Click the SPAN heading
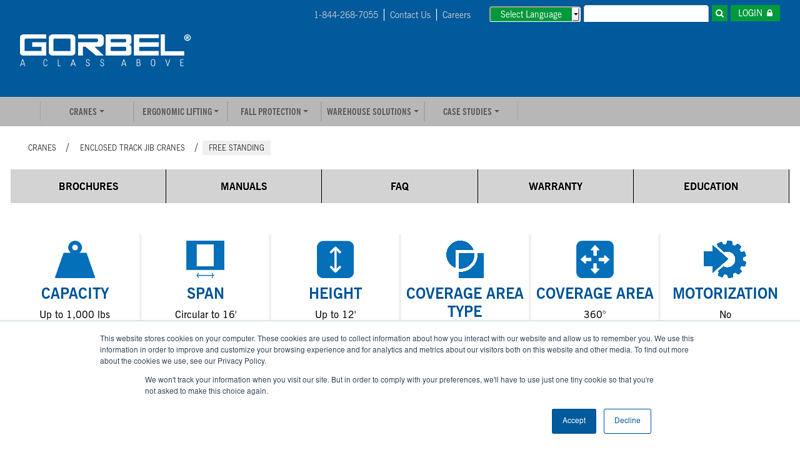800x450 pixels. click(x=205, y=293)
